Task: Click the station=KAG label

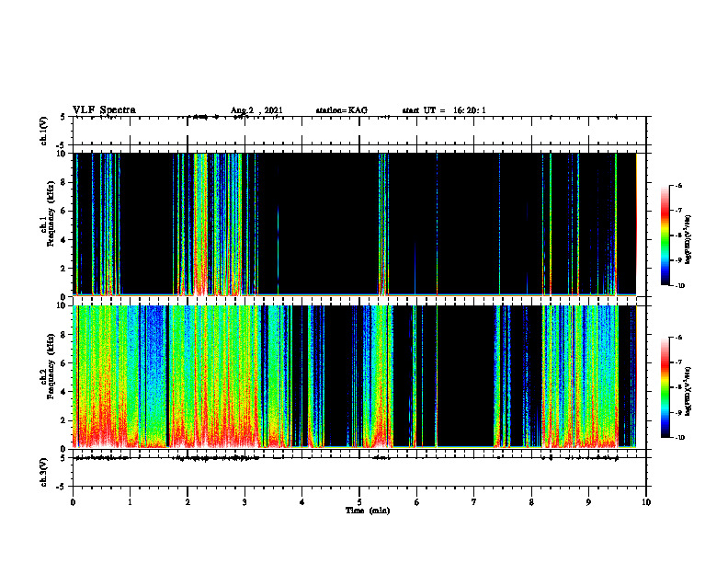Action: coord(342,110)
